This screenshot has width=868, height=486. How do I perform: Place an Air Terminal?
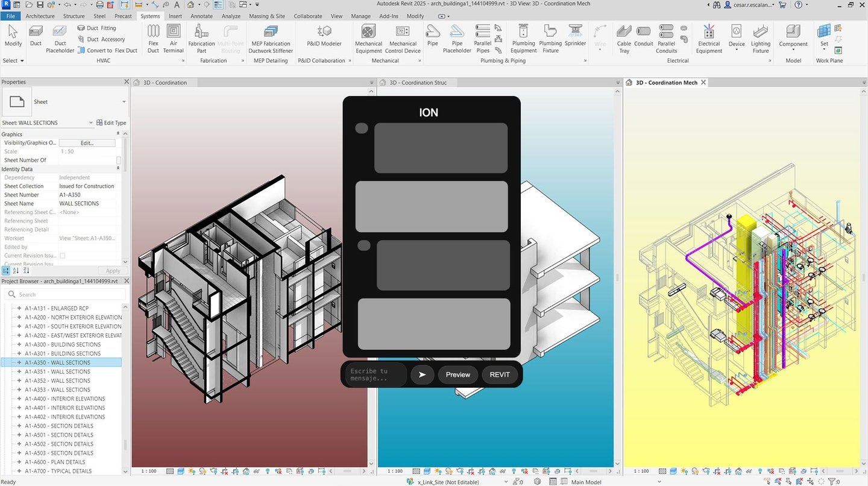(173, 39)
